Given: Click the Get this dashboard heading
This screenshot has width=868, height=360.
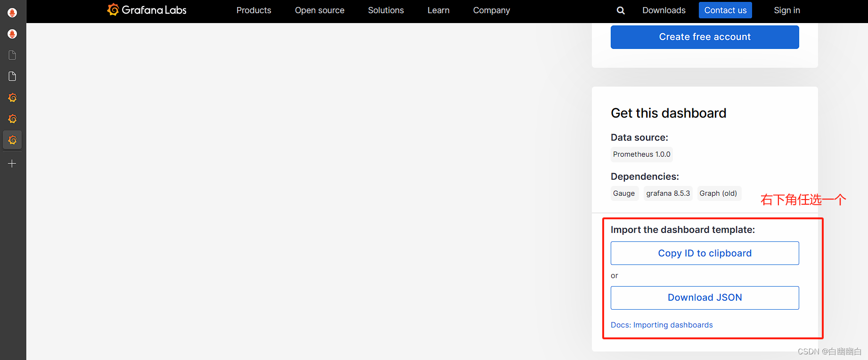Looking at the screenshot, I should coord(669,113).
